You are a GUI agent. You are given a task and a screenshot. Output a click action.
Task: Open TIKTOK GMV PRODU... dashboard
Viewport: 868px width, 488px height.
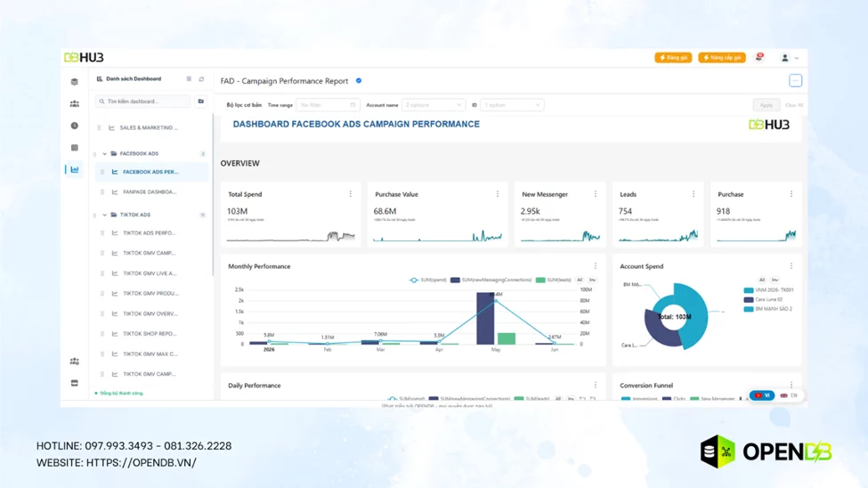point(150,294)
